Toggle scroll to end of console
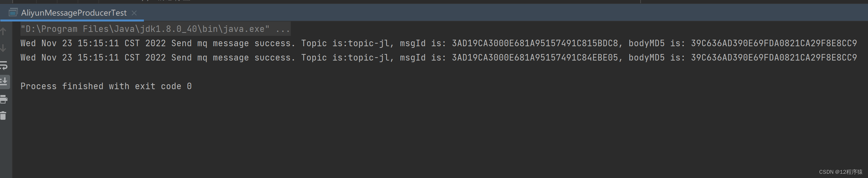Screen dimensions: 868x178 pos(4,82)
